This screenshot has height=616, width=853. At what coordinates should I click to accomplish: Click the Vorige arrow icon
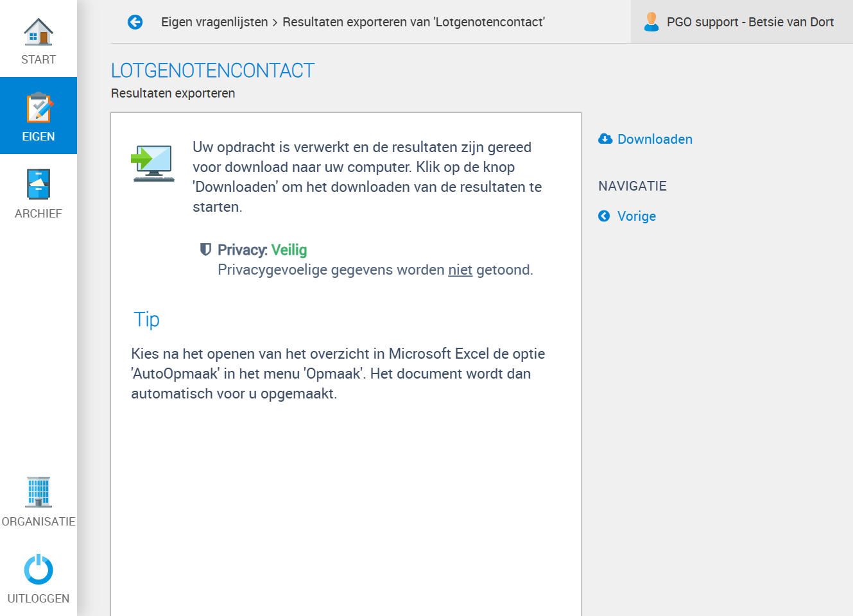[604, 216]
